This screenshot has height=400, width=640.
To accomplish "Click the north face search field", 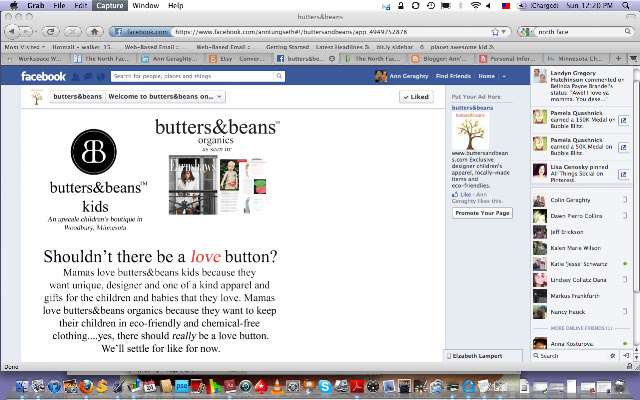I will click(580, 31).
